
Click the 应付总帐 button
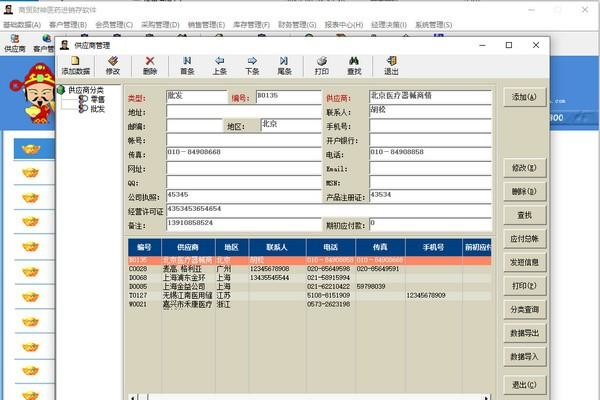pos(524,239)
